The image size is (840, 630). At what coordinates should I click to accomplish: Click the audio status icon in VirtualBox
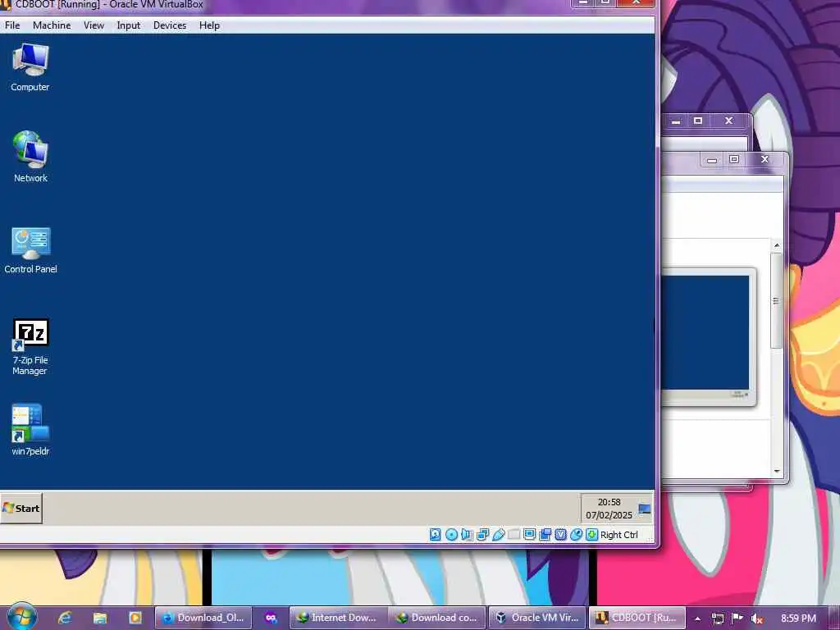coord(467,535)
